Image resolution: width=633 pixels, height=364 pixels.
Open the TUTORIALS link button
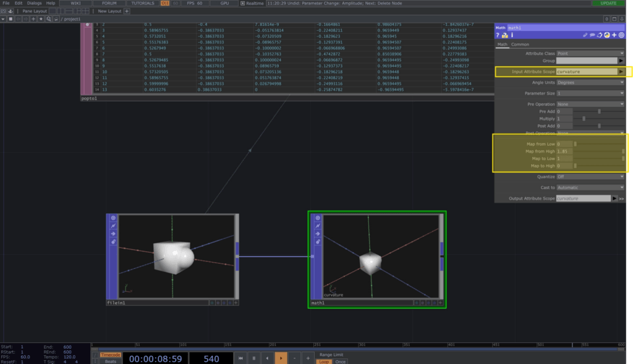point(143,3)
